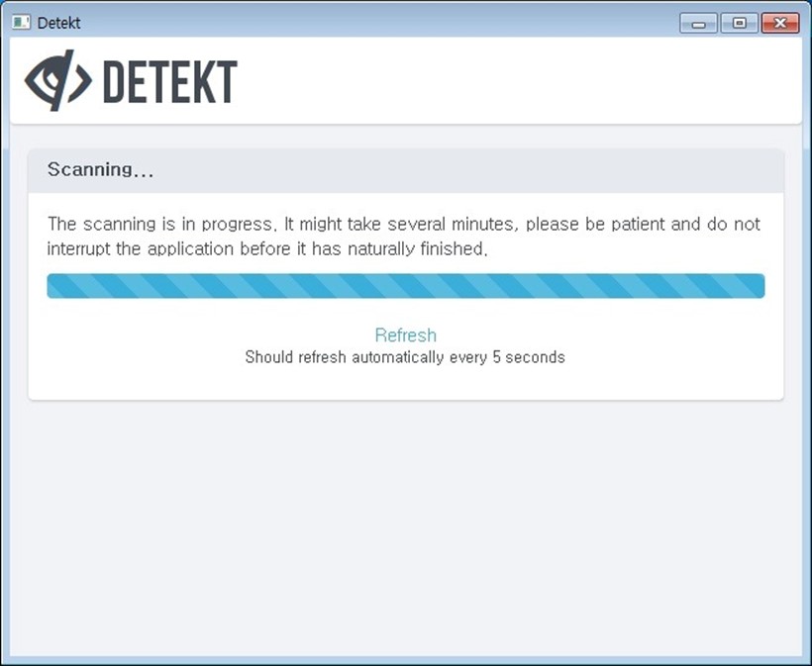The height and width of the screenshot is (666, 812).
Task: Click the Detekt eye logo
Action: pyautogui.click(x=58, y=81)
